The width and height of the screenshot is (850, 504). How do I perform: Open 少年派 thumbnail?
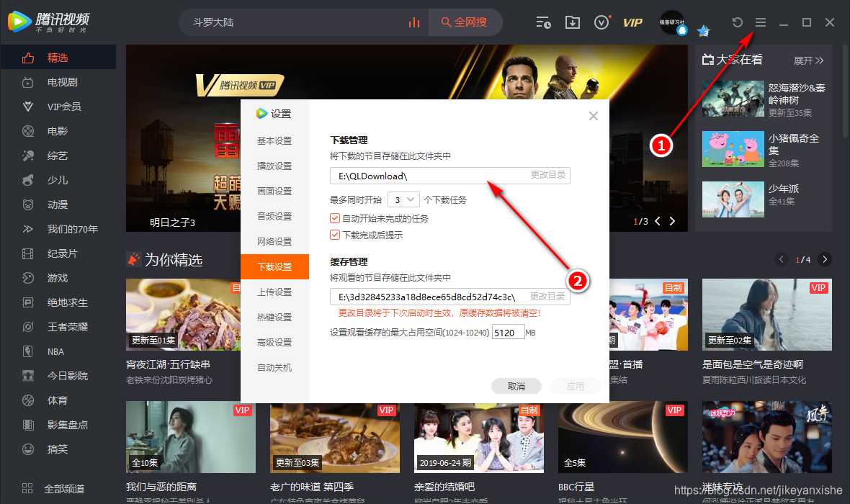coord(733,199)
